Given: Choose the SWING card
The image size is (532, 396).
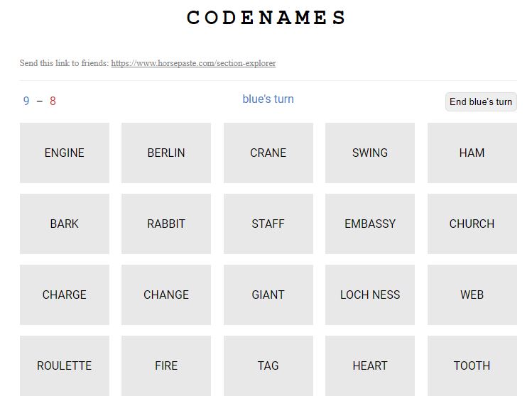Looking at the screenshot, I should click(x=370, y=153).
